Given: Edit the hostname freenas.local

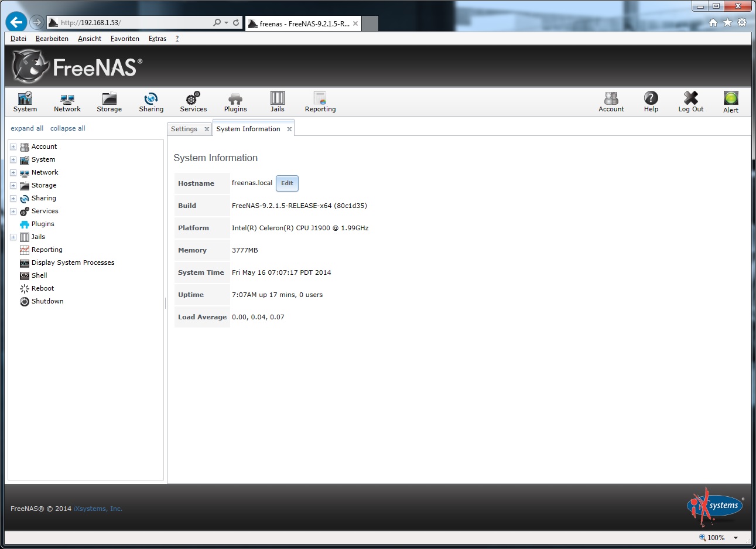Looking at the screenshot, I should 287,183.
